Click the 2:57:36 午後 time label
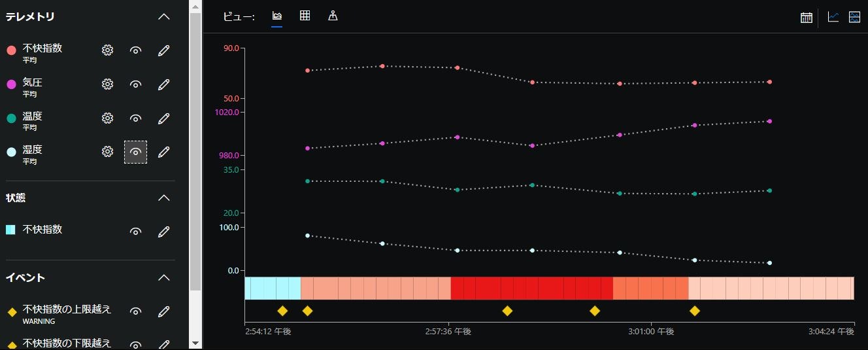868x350 pixels. [448, 332]
